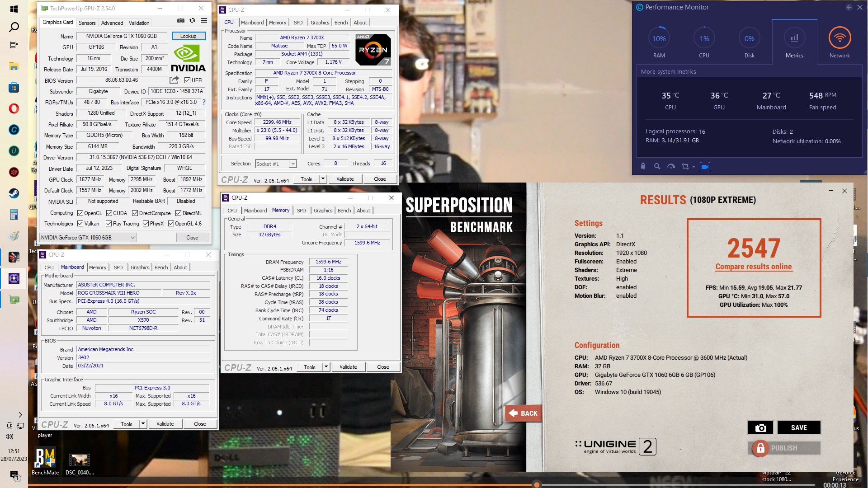This screenshot has width=868, height=488.
Task: Click the Network wifi icon in Performance Monitor
Action: 840,38
